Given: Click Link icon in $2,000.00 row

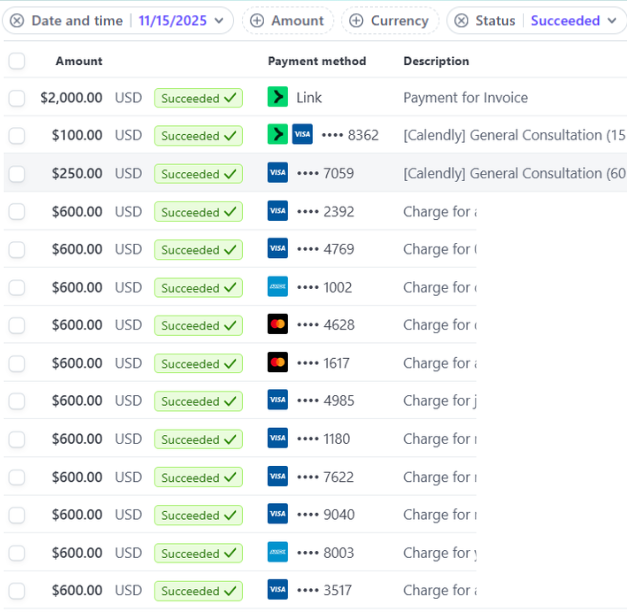Looking at the screenshot, I should pos(278,97).
